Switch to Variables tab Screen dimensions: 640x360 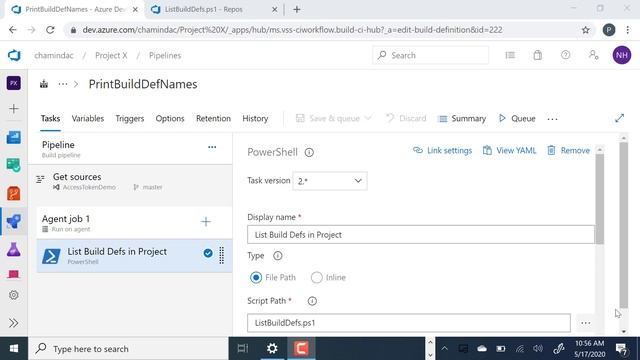pos(88,118)
